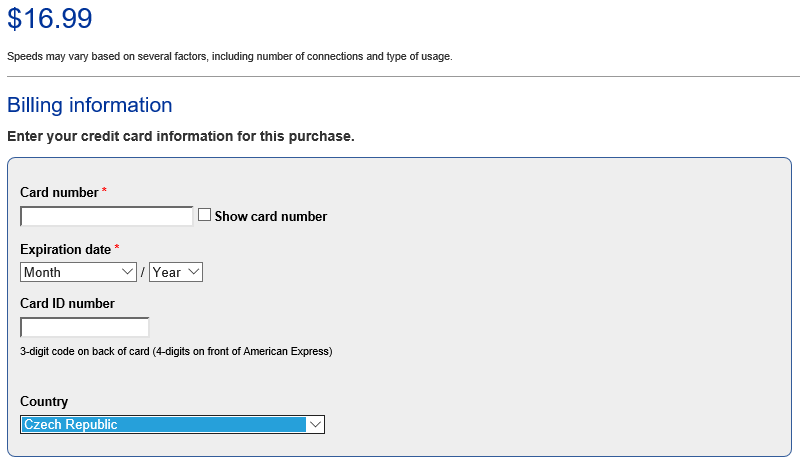800x467 pixels.
Task: Click the Year dropdown chevron arrow
Action: [193, 272]
